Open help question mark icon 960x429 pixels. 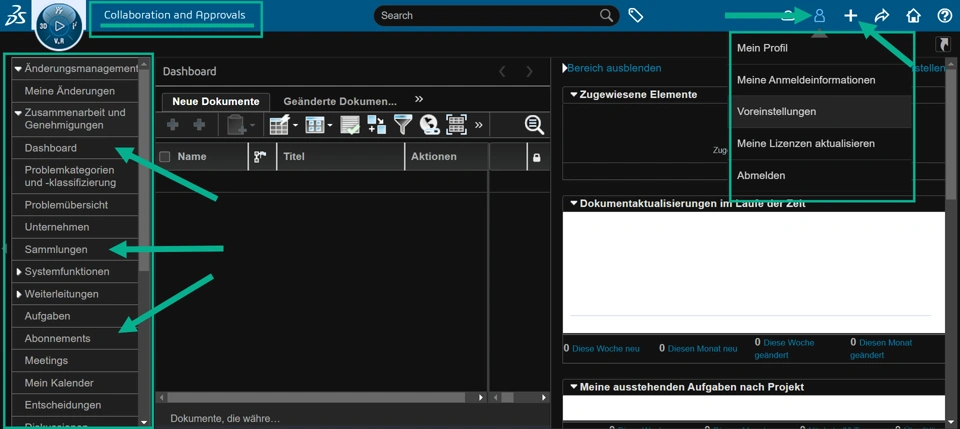tap(945, 16)
